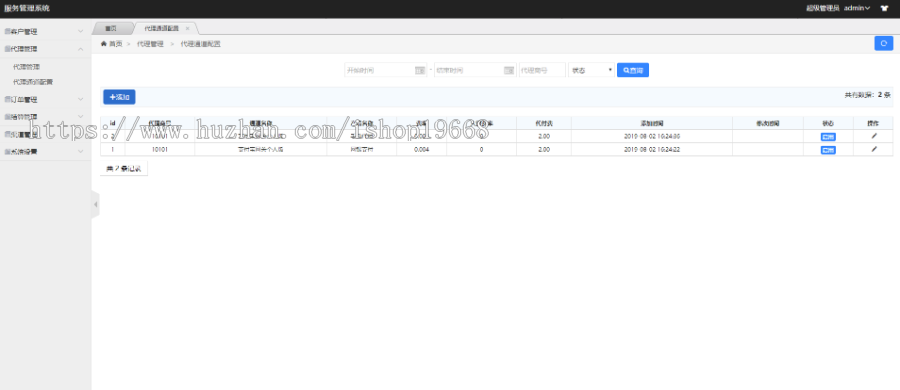Expand the 客户管理 sidebar menu
Viewport: 900px width, 390px height.
click(46, 32)
